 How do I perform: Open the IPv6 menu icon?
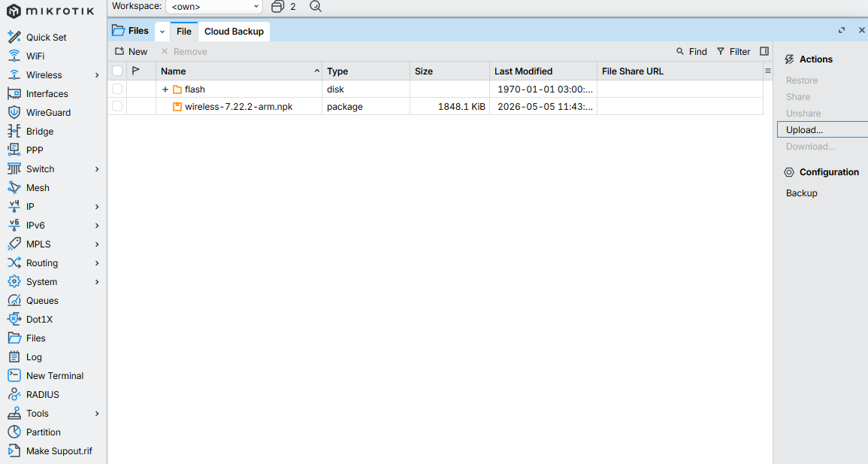click(x=14, y=226)
